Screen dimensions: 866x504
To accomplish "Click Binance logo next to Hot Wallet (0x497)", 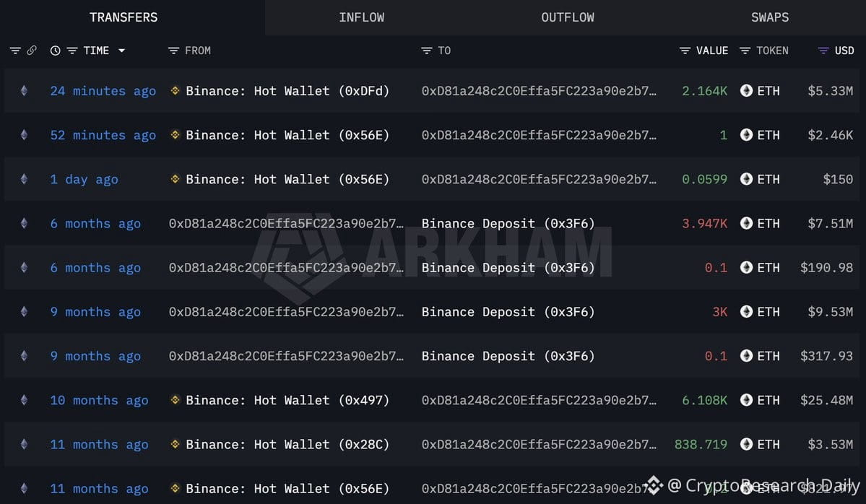I will point(175,400).
